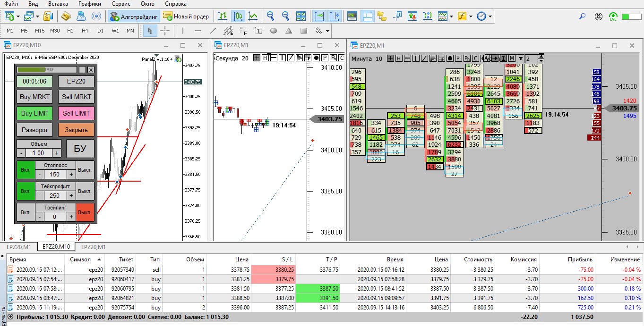
Task: Click the volume value field 1.00
Action: [39, 153]
